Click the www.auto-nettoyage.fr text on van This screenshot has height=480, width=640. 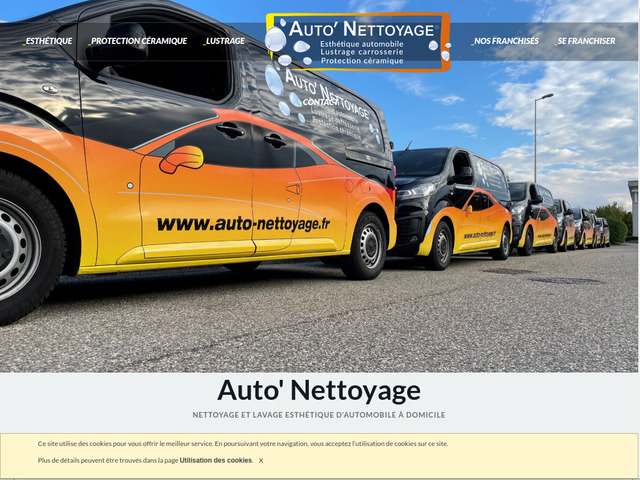(243, 223)
